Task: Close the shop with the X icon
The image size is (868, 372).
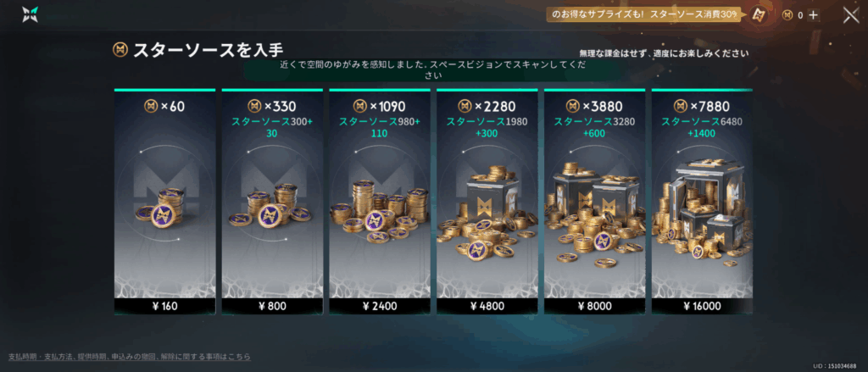Action: (x=851, y=15)
